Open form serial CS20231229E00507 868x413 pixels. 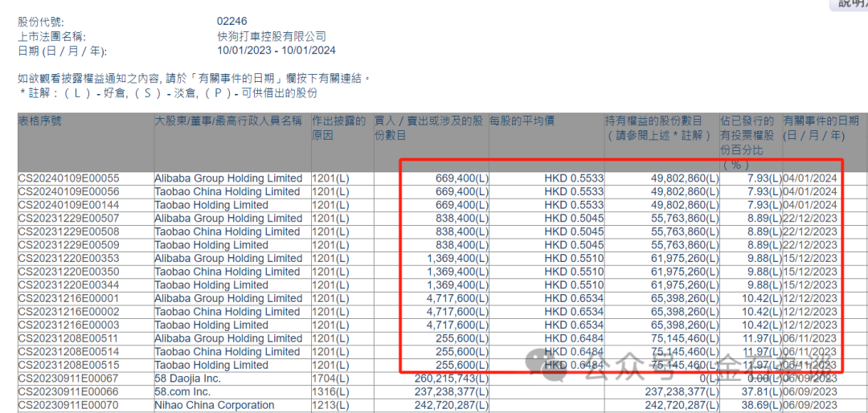coord(69,219)
